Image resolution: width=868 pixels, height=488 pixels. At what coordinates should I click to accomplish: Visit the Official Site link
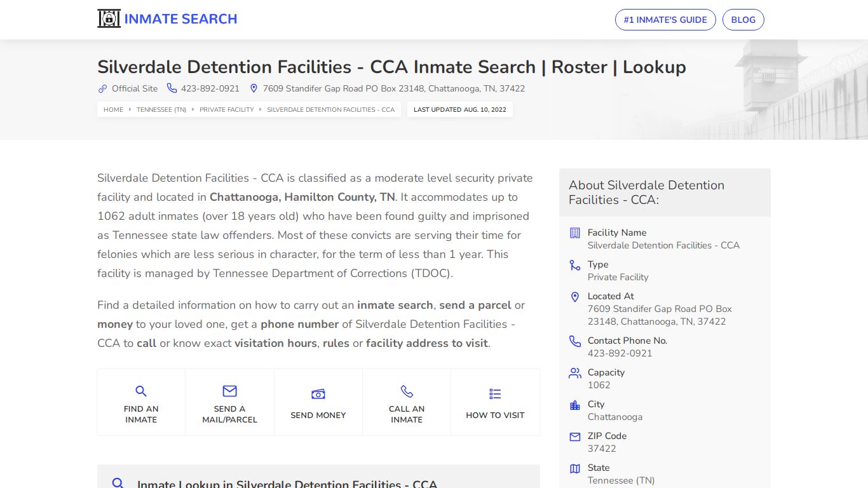pyautogui.click(x=135, y=88)
